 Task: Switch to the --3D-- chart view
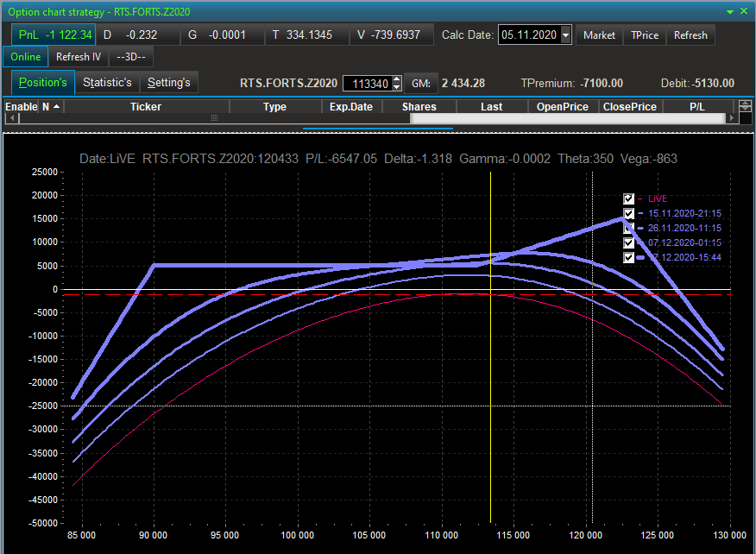pyautogui.click(x=129, y=57)
